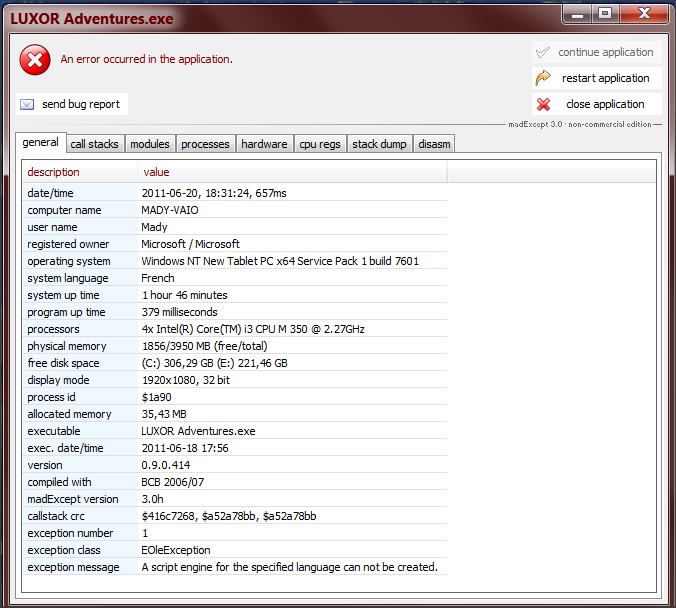The width and height of the screenshot is (676, 608).
Task: Select the date/time value 2011-06-20, 18:31:24, 657ms
Action: (x=214, y=193)
